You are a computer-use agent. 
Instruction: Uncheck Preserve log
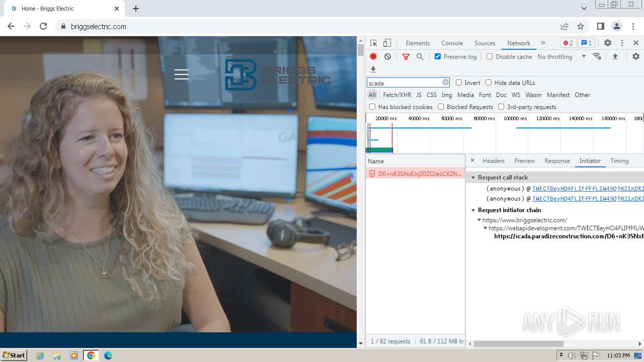pos(438,57)
